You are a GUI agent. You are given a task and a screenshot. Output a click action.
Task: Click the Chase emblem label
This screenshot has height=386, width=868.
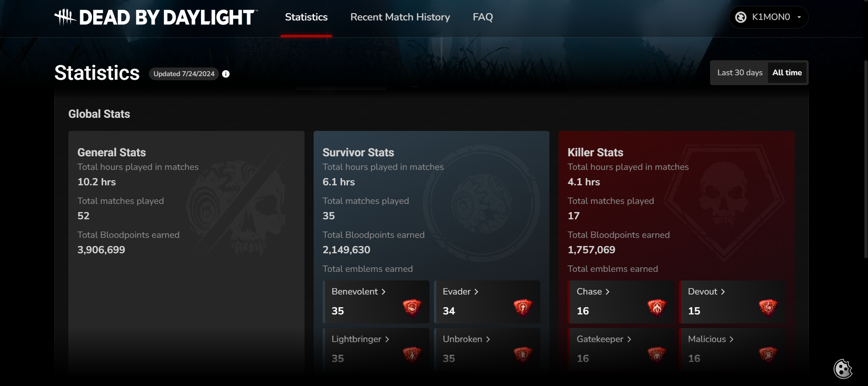click(x=589, y=292)
